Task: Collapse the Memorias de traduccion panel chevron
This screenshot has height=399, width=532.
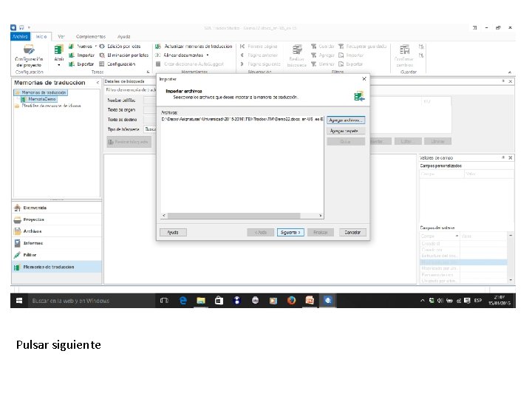Action: 98,83
